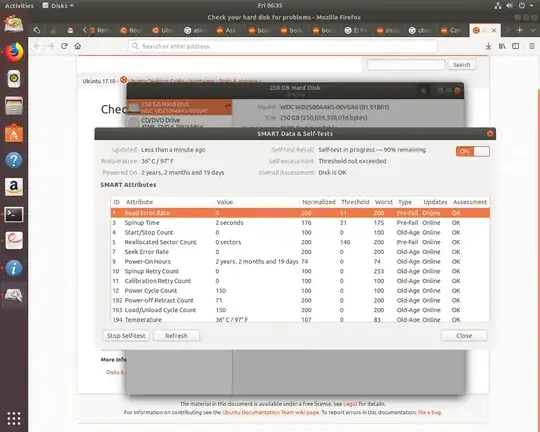Select 250 GB Hard Disk in Disks sidebar
This screenshot has height=432, width=540.
179,107
